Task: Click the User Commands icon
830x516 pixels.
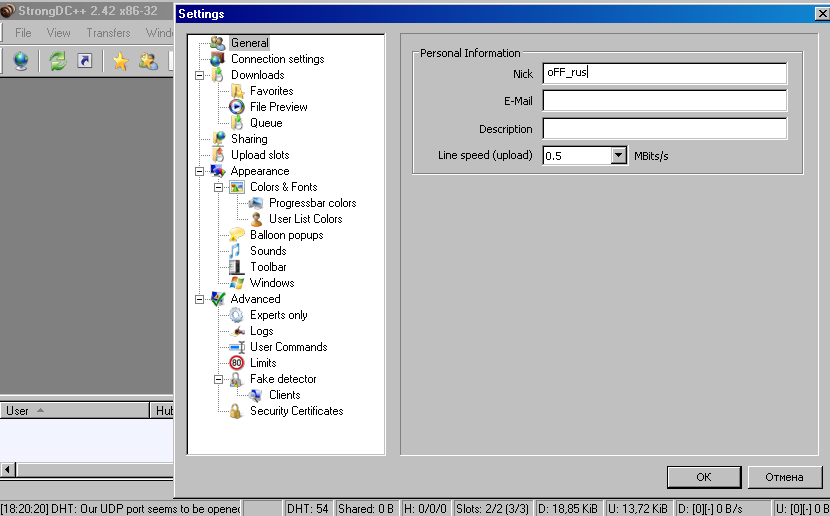Action: coord(237,347)
